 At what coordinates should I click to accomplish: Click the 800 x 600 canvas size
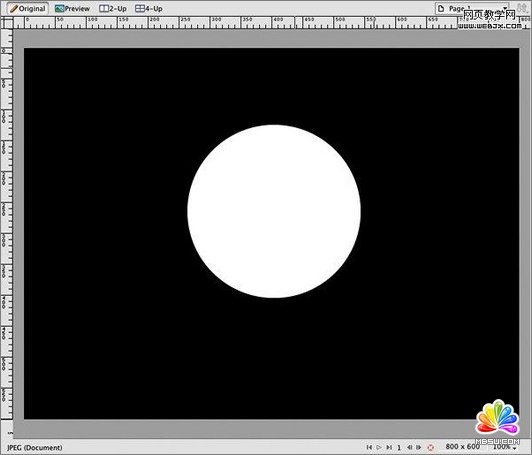pos(462,447)
